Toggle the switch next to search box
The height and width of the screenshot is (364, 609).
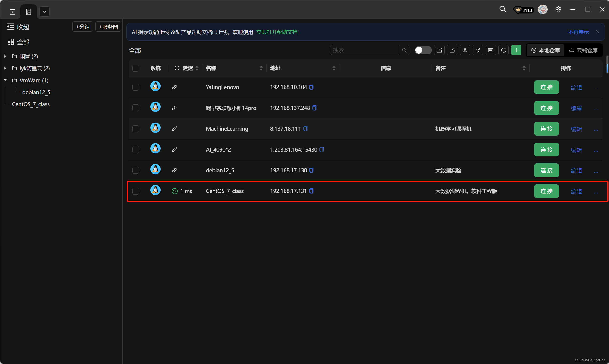[423, 50]
